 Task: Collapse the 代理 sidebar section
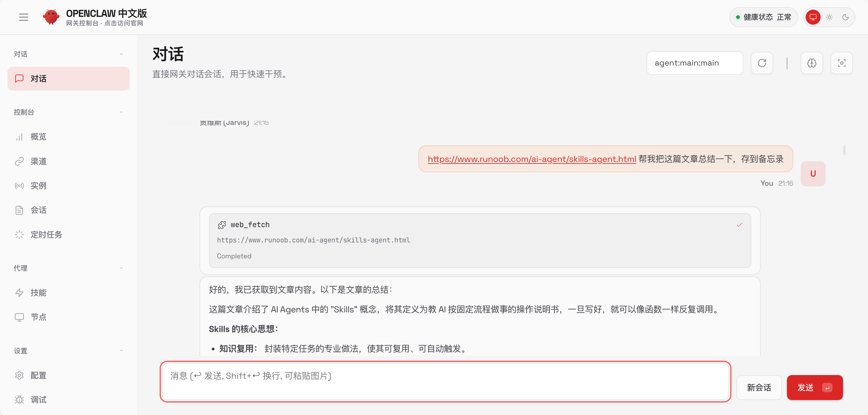pos(121,268)
